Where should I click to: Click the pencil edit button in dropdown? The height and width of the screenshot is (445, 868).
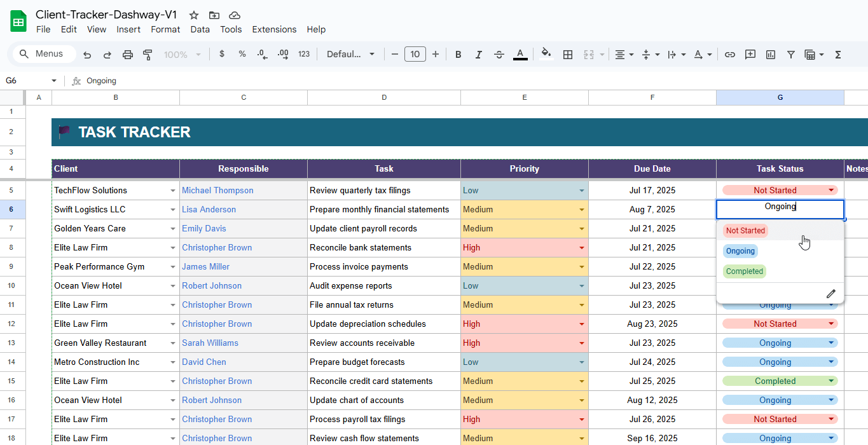tap(830, 294)
